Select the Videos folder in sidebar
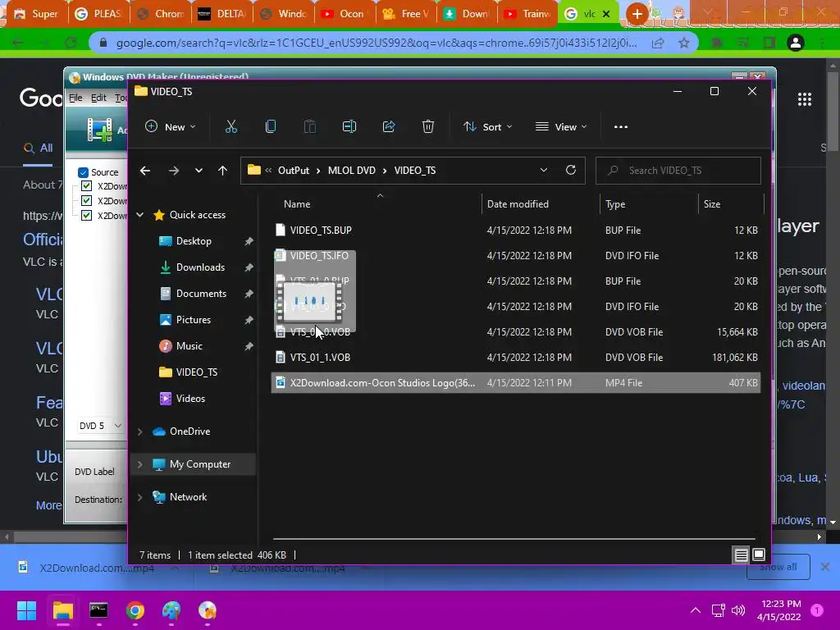The image size is (840, 630). [190, 399]
